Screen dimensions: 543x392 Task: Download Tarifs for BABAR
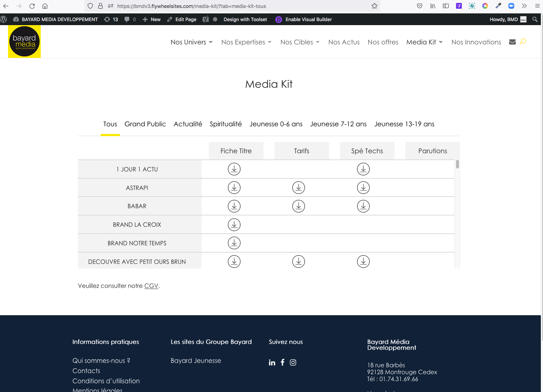click(298, 206)
